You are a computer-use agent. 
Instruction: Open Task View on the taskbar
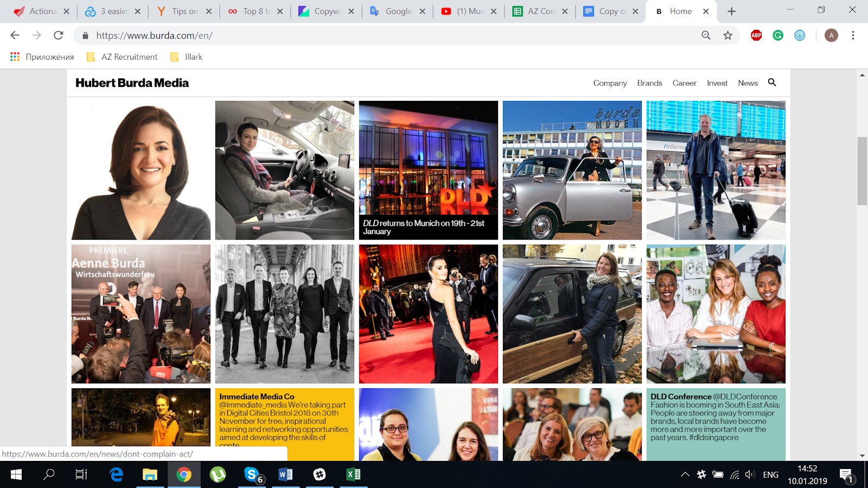[x=81, y=474]
